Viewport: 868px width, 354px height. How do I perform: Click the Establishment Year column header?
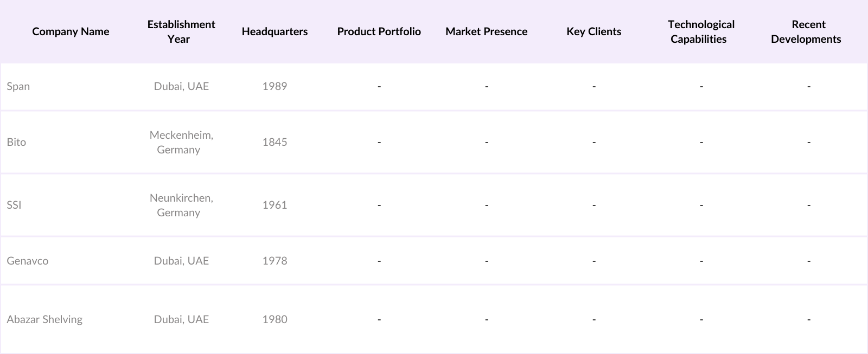[181, 31]
